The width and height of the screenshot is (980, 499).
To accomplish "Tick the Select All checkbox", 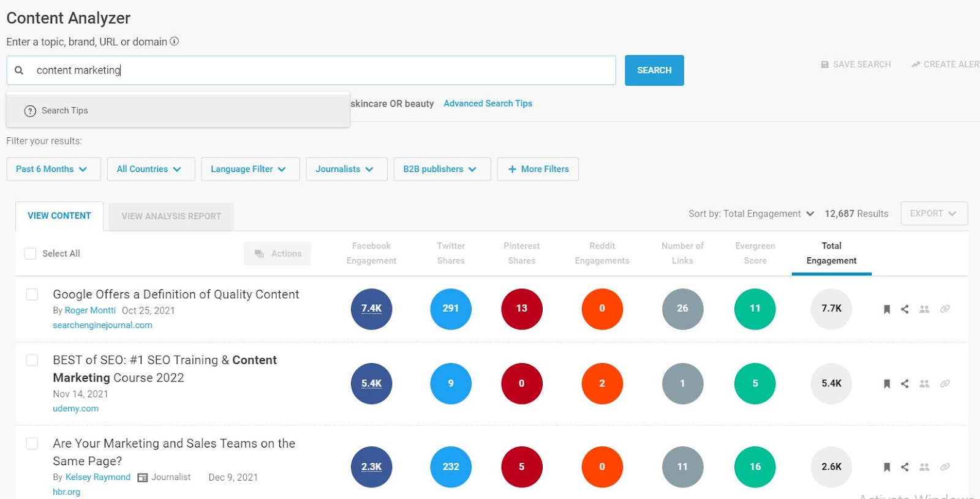I will 30,253.
